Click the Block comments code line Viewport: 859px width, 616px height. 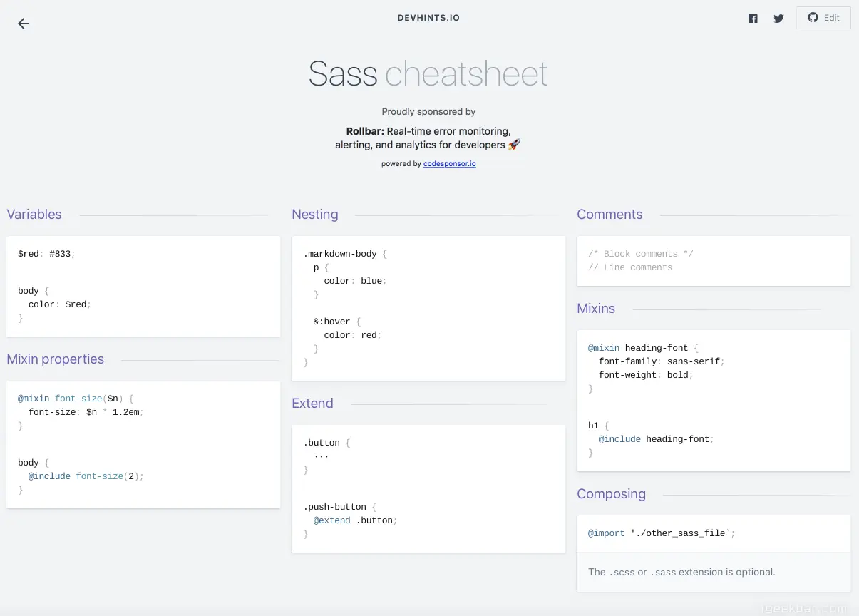pyautogui.click(x=640, y=254)
